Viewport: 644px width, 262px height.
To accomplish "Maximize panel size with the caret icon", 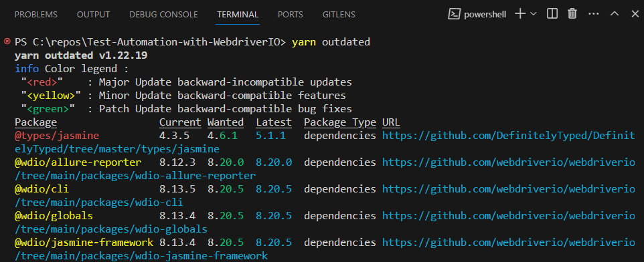I will (615, 14).
